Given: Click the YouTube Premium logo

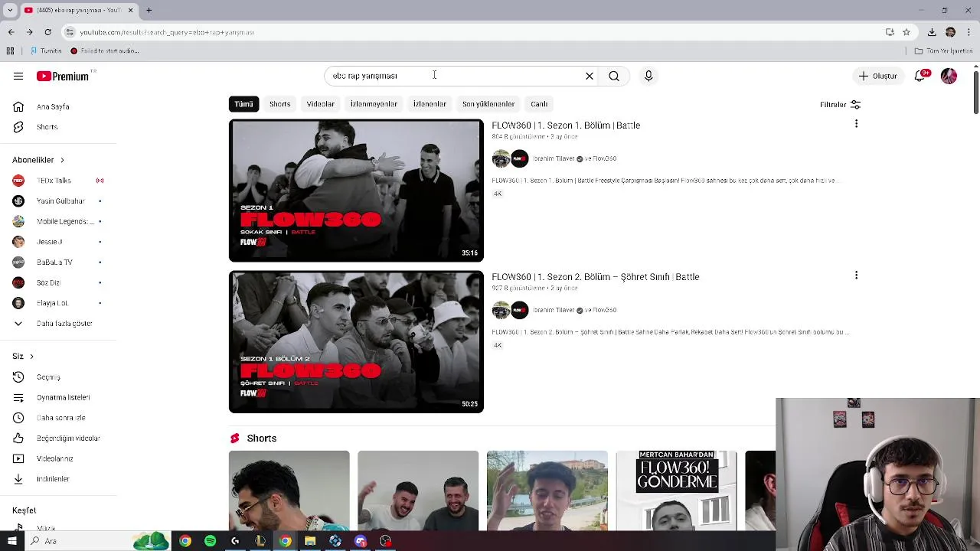Looking at the screenshot, I should click(x=63, y=76).
